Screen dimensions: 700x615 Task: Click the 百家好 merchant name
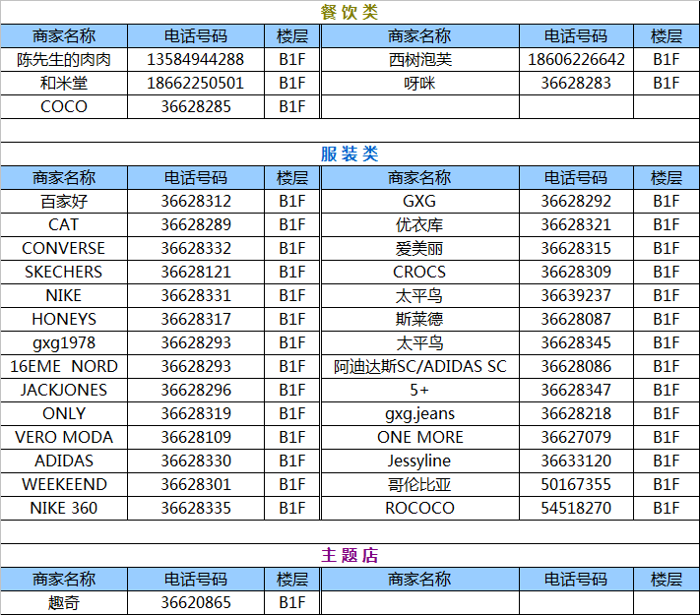(x=64, y=202)
